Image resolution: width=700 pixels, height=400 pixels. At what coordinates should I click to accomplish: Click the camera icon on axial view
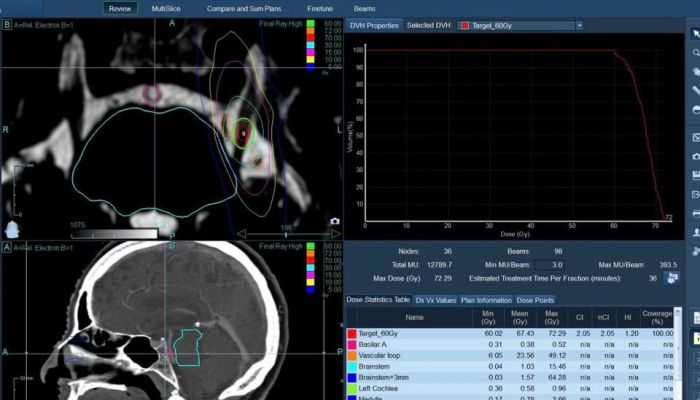(x=335, y=220)
